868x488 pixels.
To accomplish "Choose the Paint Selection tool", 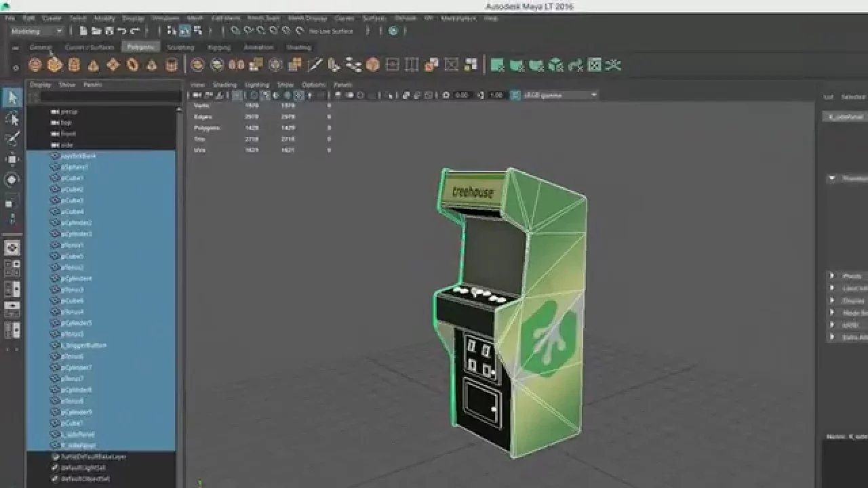I will [12, 139].
